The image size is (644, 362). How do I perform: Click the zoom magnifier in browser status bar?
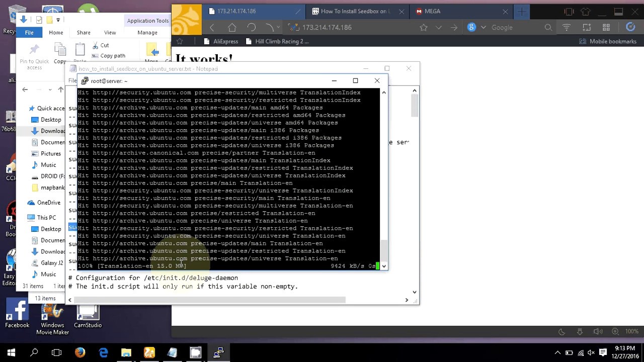pyautogui.click(x=615, y=332)
